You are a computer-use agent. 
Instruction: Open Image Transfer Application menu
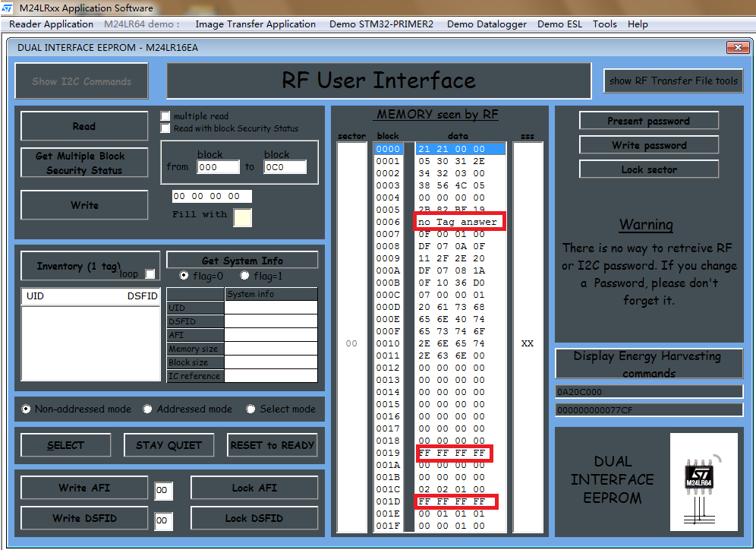click(256, 24)
